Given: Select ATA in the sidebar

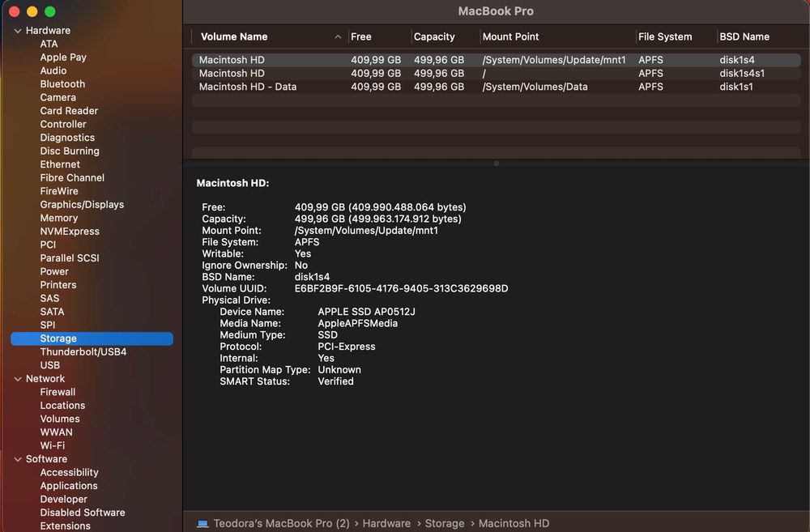Looking at the screenshot, I should pos(49,44).
